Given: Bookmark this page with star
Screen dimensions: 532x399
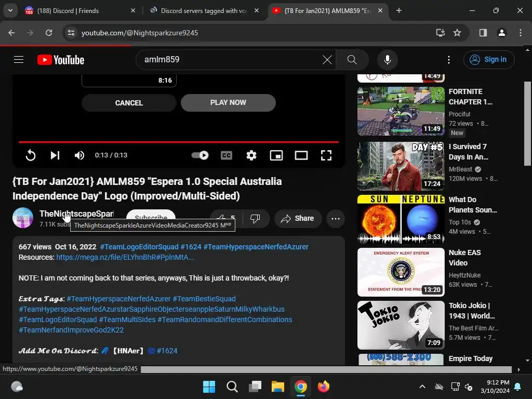Looking at the screenshot, I should click(x=457, y=33).
